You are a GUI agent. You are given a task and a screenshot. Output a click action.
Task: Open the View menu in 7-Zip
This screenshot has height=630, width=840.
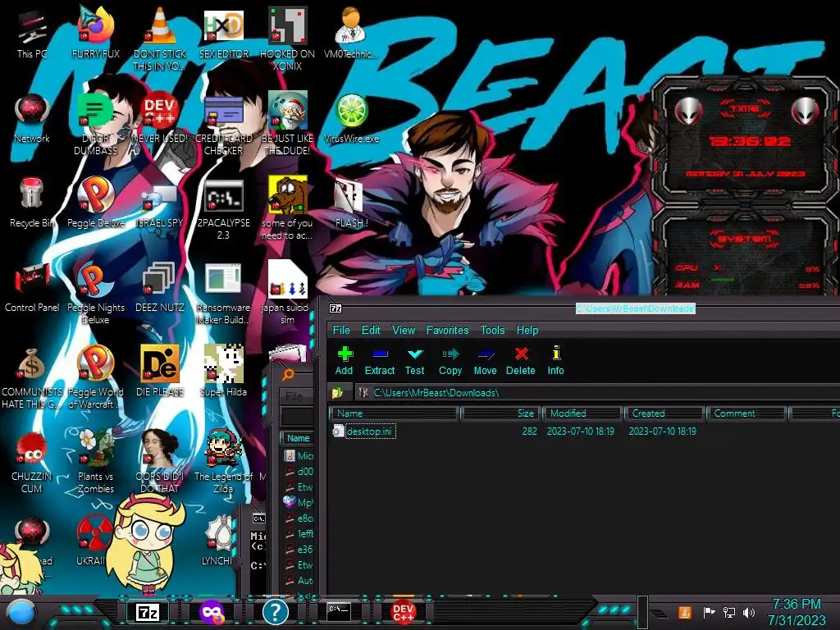pyautogui.click(x=404, y=330)
